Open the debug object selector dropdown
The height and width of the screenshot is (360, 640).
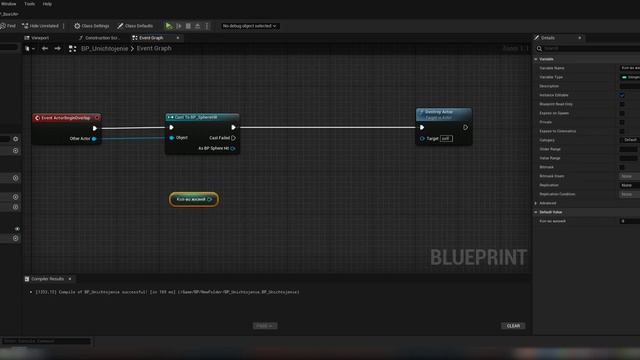tap(249, 26)
